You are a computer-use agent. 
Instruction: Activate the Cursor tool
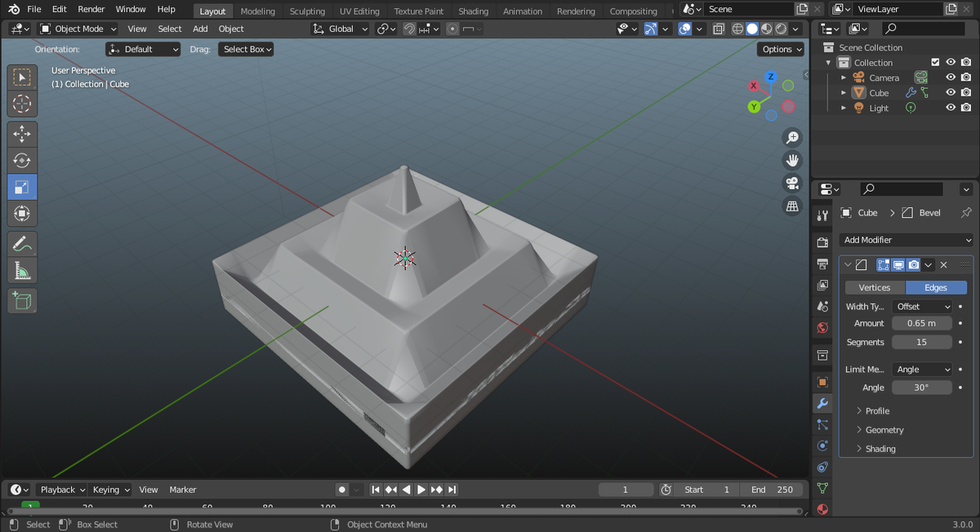22,104
